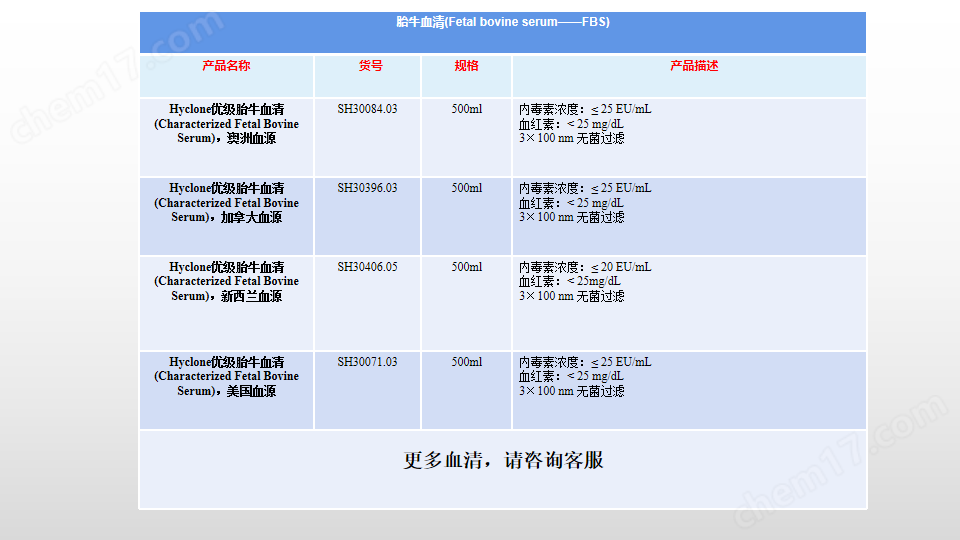Click endotoxin line ≤ 20 EU/mL
The height and width of the screenshot is (540, 960).
pos(585,267)
